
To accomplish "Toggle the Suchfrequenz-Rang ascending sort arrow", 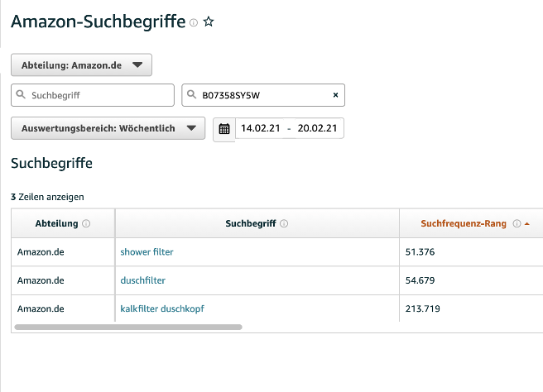I will pyautogui.click(x=527, y=224).
